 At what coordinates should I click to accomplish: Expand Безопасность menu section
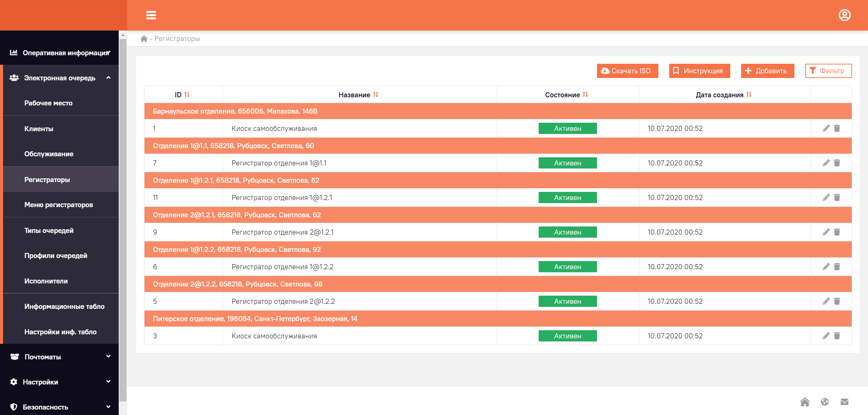click(x=59, y=407)
